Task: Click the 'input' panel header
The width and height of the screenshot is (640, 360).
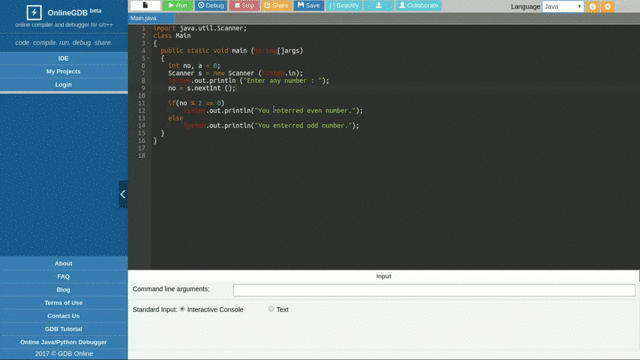Action: click(384, 276)
